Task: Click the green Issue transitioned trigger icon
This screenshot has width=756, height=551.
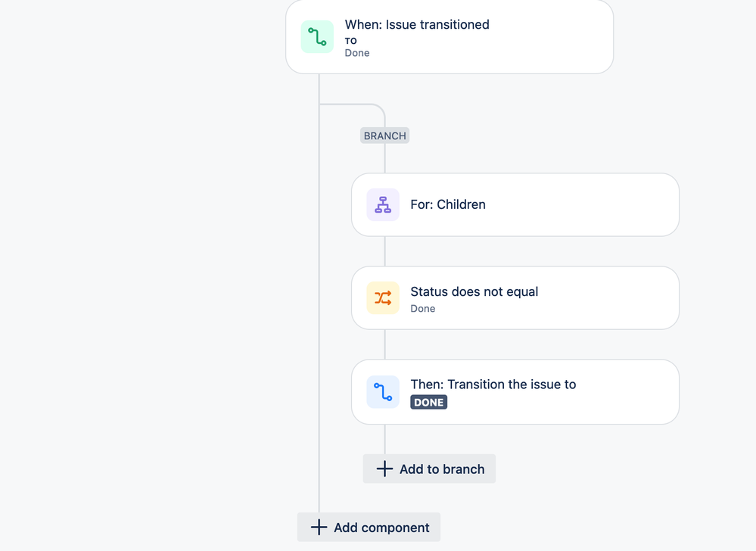Action: tap(317, 36)
